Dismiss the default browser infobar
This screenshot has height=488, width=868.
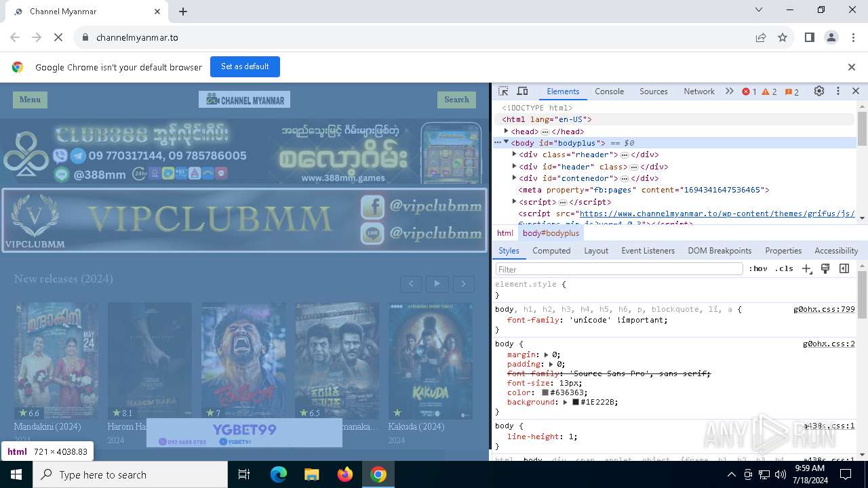click(x=852, y=67)
